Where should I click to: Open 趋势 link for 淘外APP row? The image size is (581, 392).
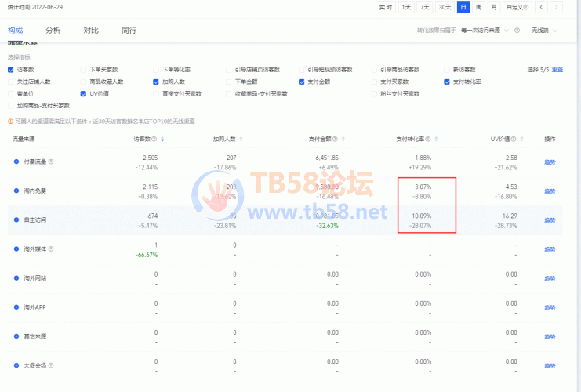(550, 307)
